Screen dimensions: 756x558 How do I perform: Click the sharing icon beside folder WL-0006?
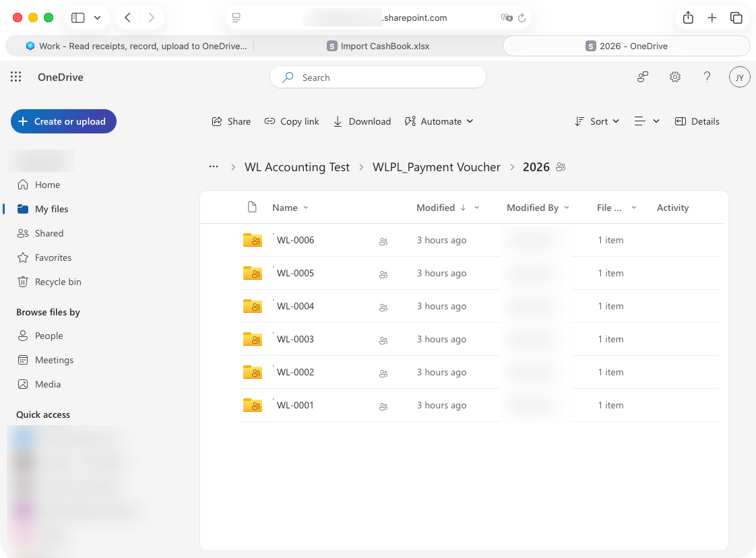click(x=383, y=241)
